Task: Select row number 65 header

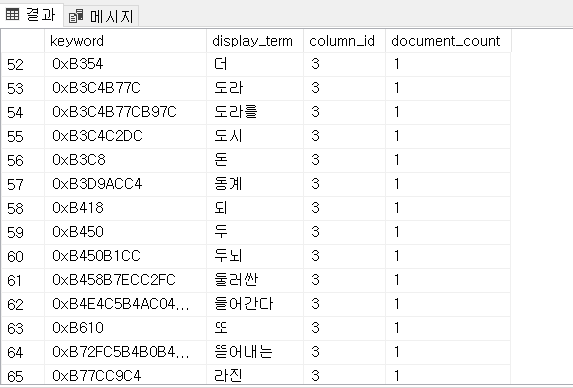Action: [23, 375]
